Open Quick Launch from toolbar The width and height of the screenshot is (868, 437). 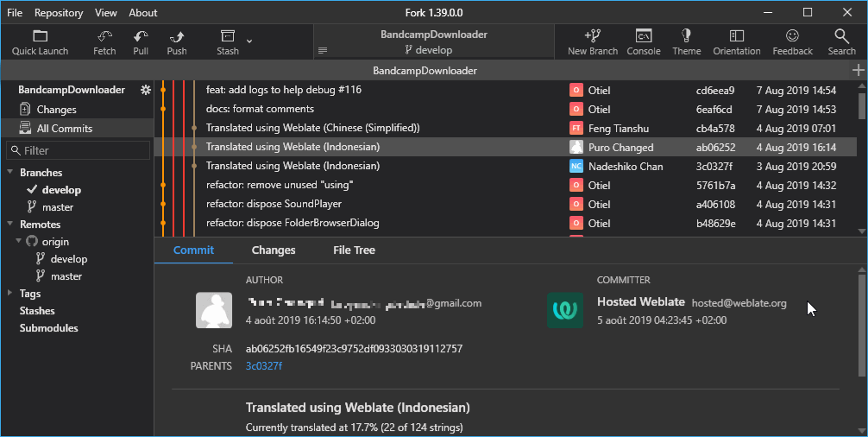coord(40,42)
